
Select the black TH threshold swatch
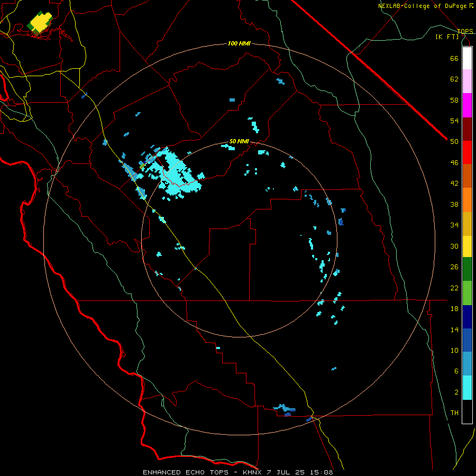[467, 411]
